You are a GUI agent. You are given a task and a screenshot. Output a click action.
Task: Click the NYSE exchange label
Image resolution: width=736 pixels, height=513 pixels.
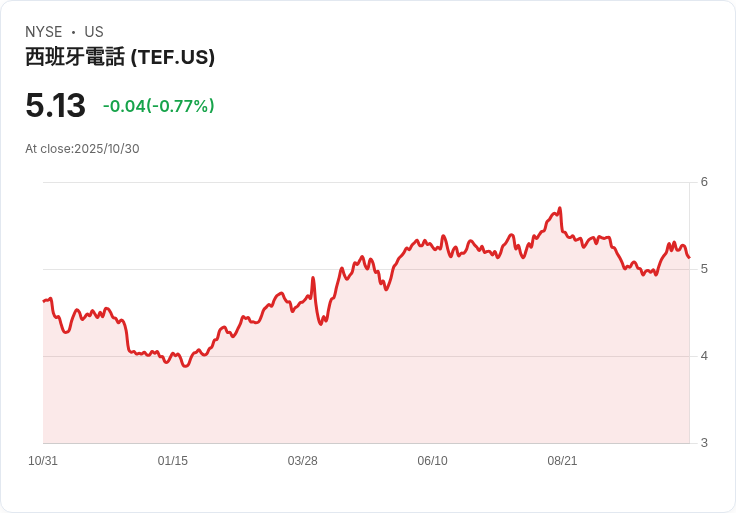(43, 32)
